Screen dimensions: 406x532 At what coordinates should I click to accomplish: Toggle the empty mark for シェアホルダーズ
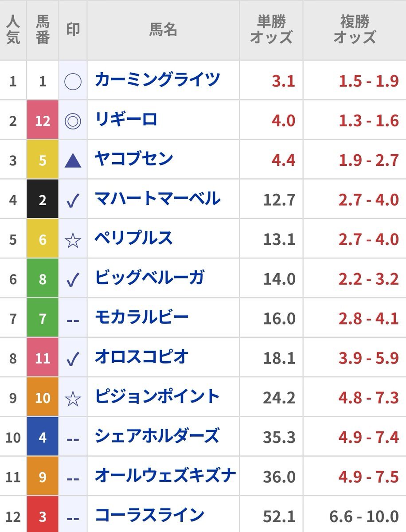[x=73, y=439]
